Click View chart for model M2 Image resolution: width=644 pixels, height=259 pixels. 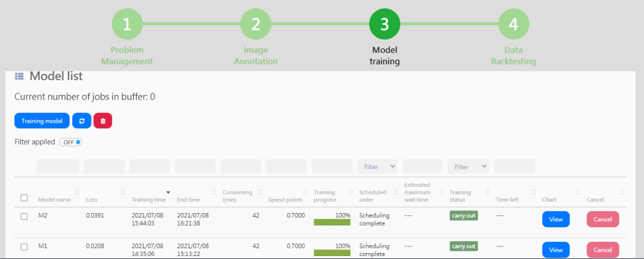pyautogui.click(x=556, y=219)
